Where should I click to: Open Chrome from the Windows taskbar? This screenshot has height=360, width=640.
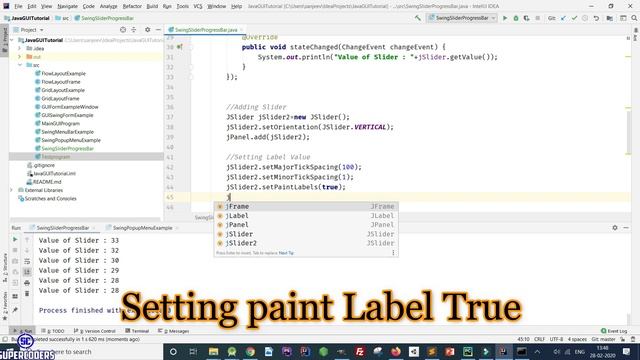click(x=250, y=351)
